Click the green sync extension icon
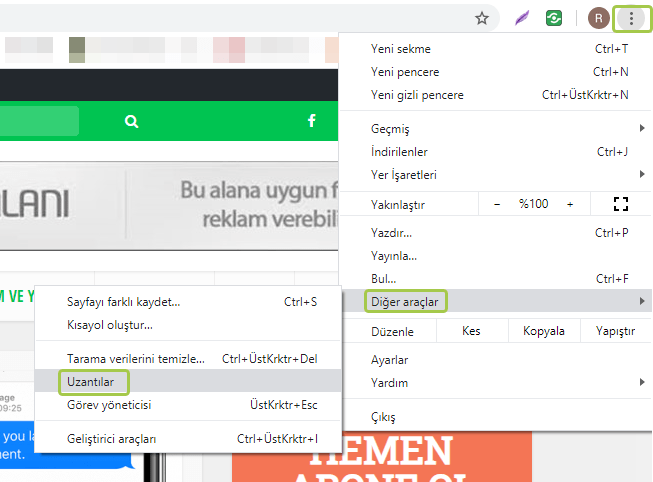 [553, 18]
